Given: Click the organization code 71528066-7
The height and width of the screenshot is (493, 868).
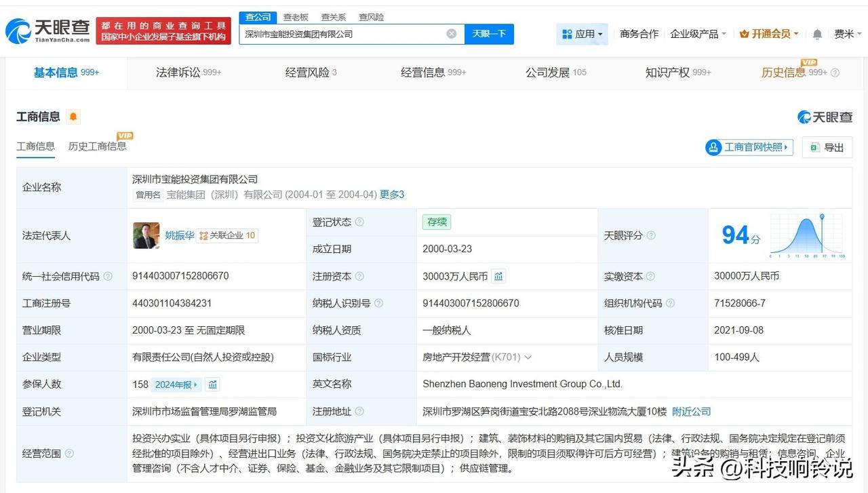Looking at the screenshot, I should pos(740,303).
